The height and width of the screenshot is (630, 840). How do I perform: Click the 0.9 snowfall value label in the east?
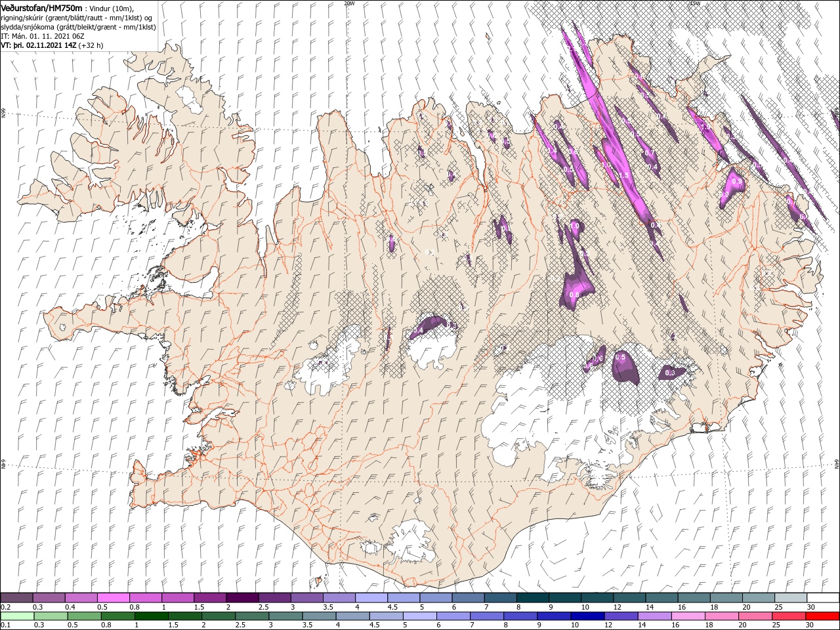[x=736, y=182]
